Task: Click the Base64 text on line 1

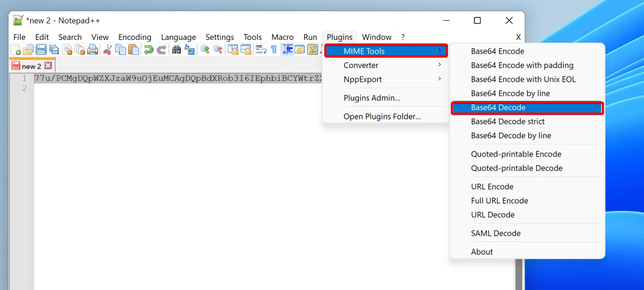Action: pyautogui.click(x=178, y=79)
